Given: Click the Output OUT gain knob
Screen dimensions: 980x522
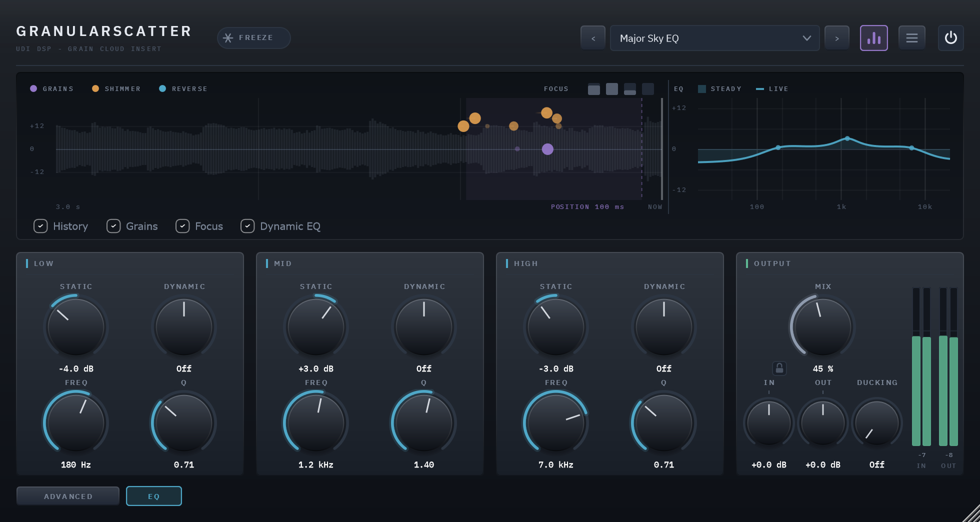Looking at the screenshot, I should coord(823,423).
